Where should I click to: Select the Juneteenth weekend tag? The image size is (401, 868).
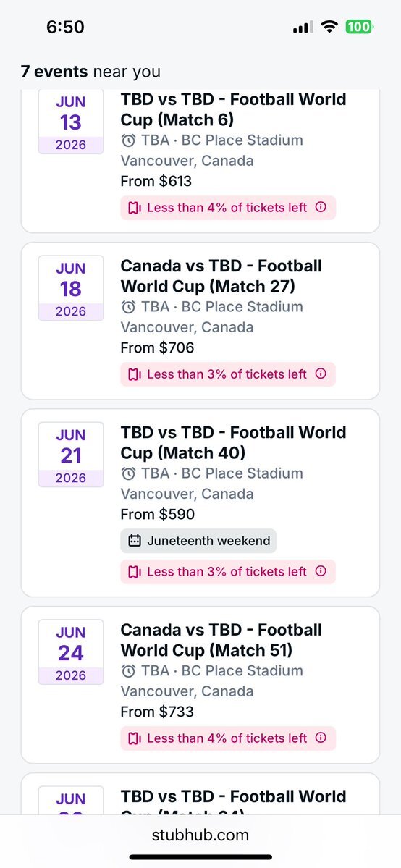coord(198,541)
